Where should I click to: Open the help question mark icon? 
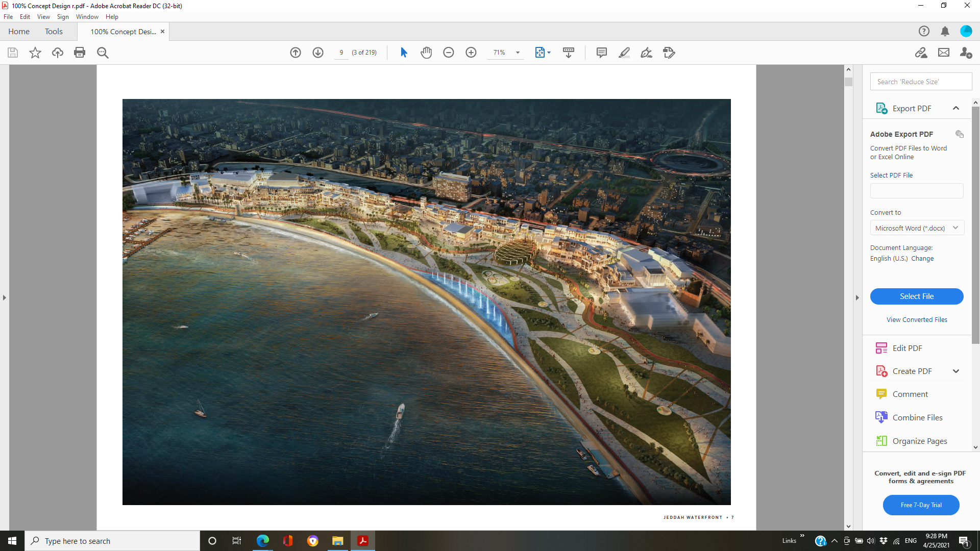click(x=924, y=31)
